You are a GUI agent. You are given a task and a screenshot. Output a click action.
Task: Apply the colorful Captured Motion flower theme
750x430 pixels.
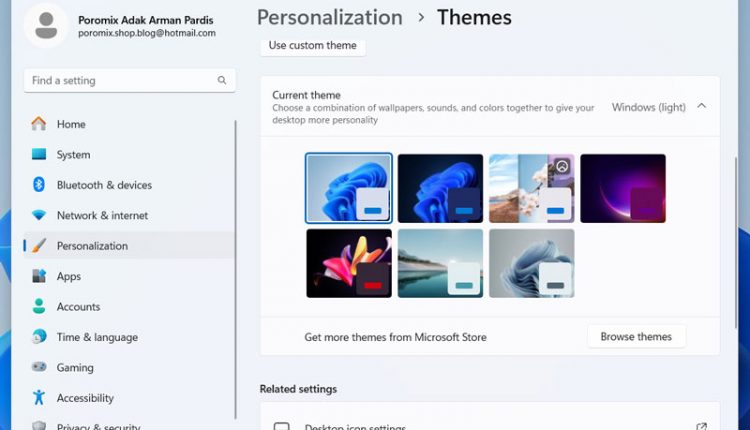tap(349, 263)
